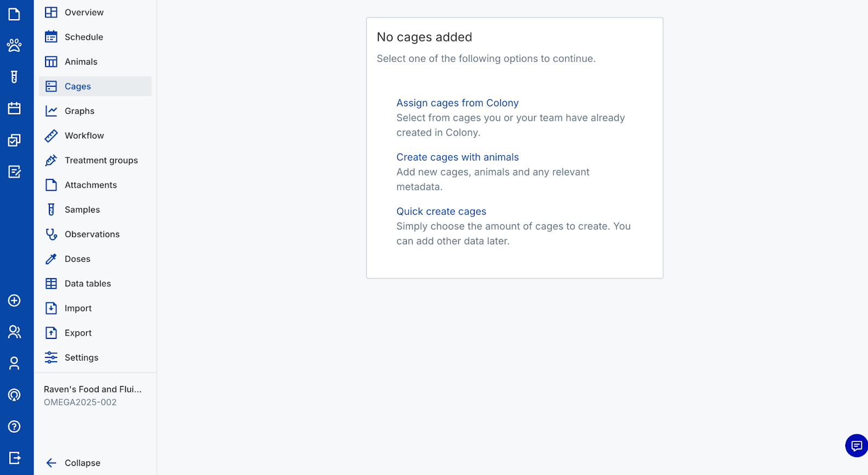Open the Overview menu item
868x475 pixels.
tap(84, 12)
